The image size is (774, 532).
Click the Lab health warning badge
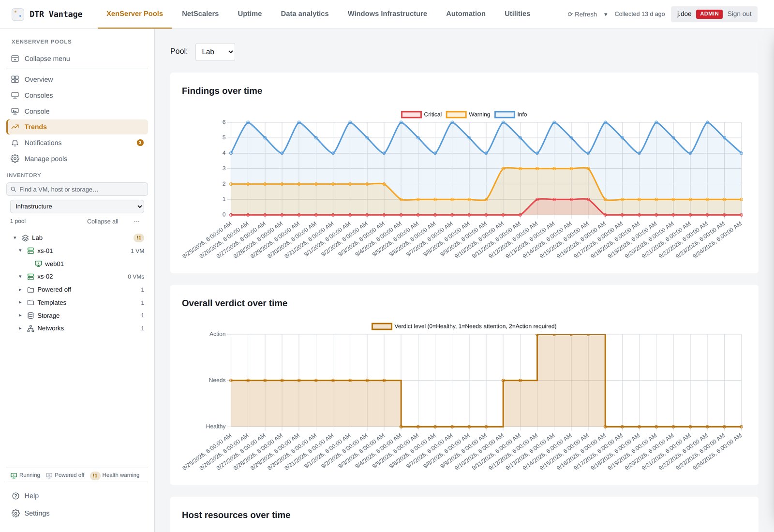pyautogui.click(x=139, y=238)
